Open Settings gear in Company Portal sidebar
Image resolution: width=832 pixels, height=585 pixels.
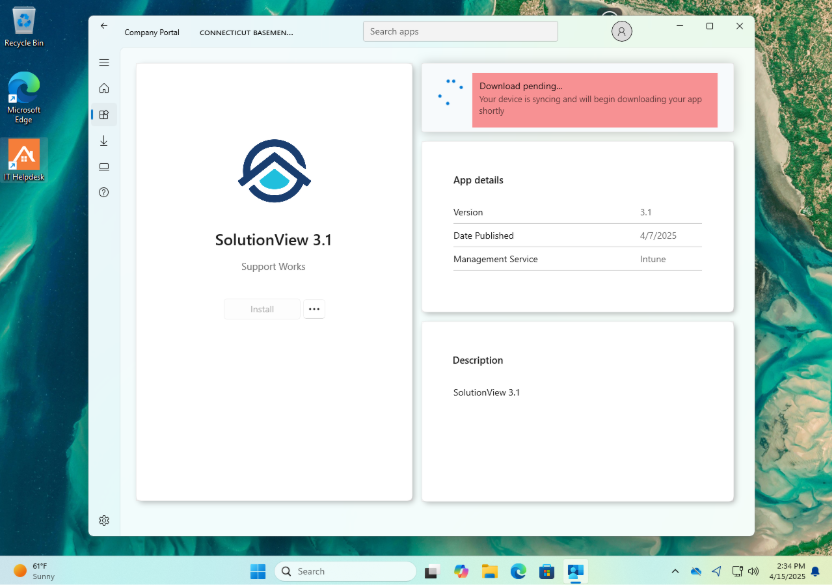pos(104,520)
